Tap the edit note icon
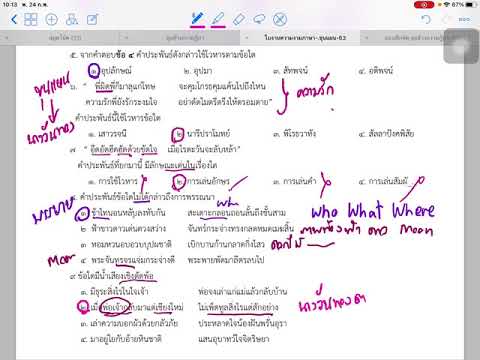The width and height of the screenshot is (480, 360). pos(92,19)
